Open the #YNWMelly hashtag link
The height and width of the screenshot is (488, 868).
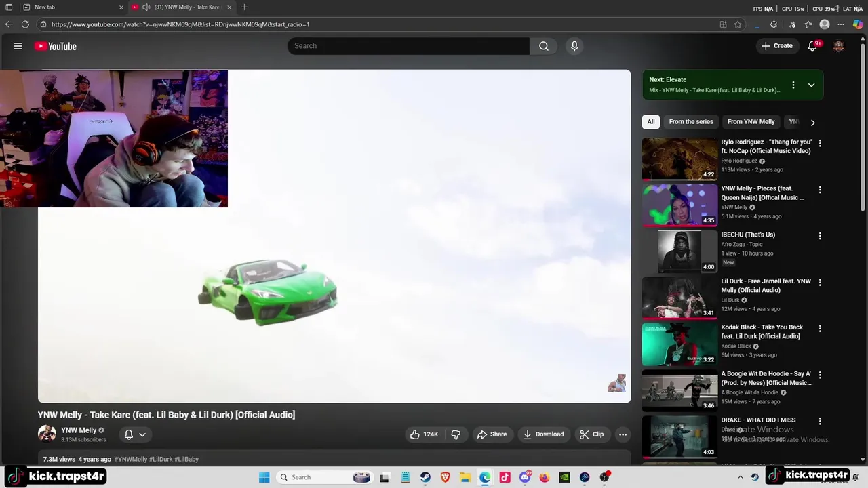click(131, 460)
